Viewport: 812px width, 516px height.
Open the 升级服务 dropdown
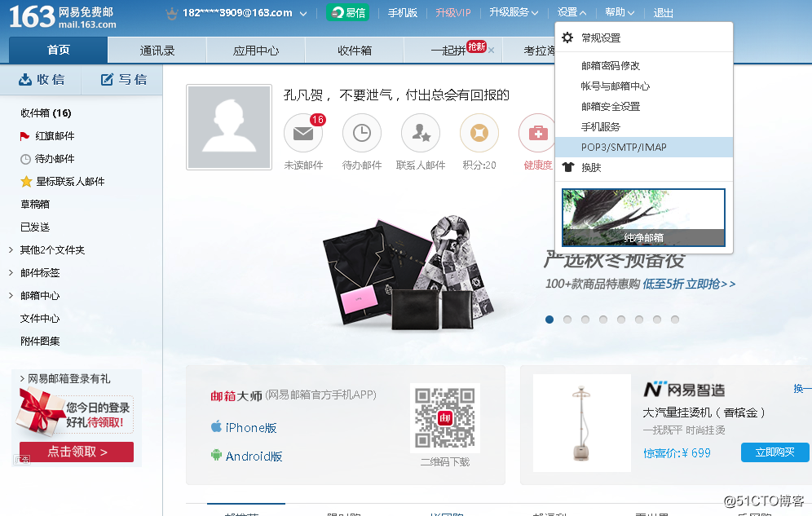pyautogui.click(x=514, y=12)
